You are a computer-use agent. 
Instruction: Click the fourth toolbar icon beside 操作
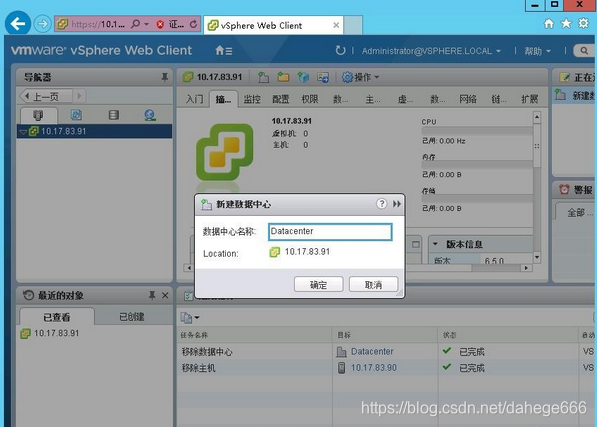click(x=323, y=77)
